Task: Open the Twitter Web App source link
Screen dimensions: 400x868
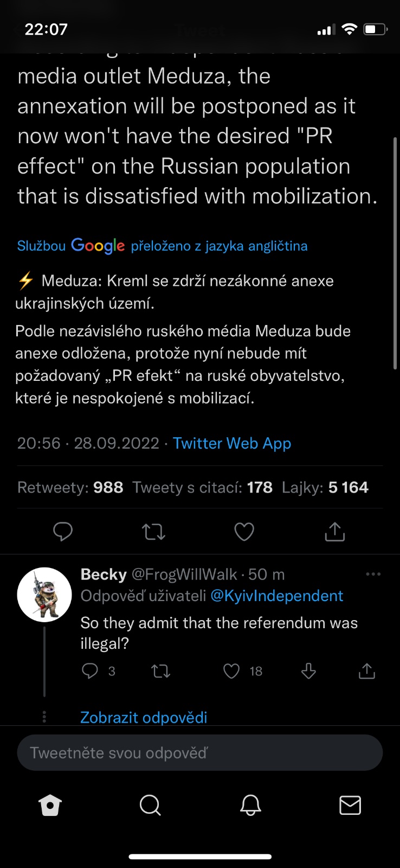Action: tap(232, 443)
